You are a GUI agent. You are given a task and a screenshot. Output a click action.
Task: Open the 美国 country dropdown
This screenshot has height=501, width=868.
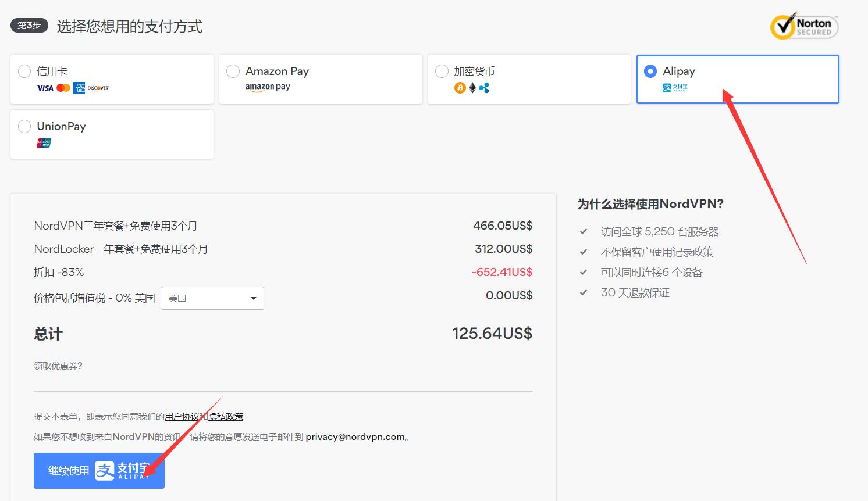tap(212, 298)
